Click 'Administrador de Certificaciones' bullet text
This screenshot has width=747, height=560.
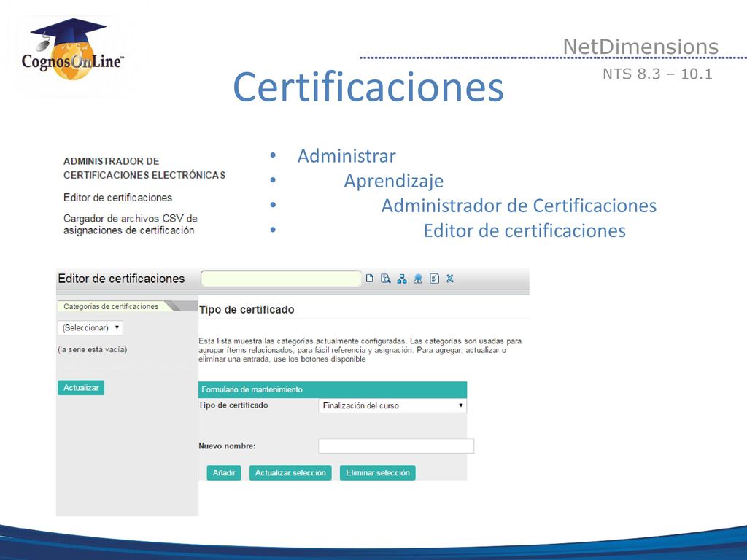[x=519, y=206]
